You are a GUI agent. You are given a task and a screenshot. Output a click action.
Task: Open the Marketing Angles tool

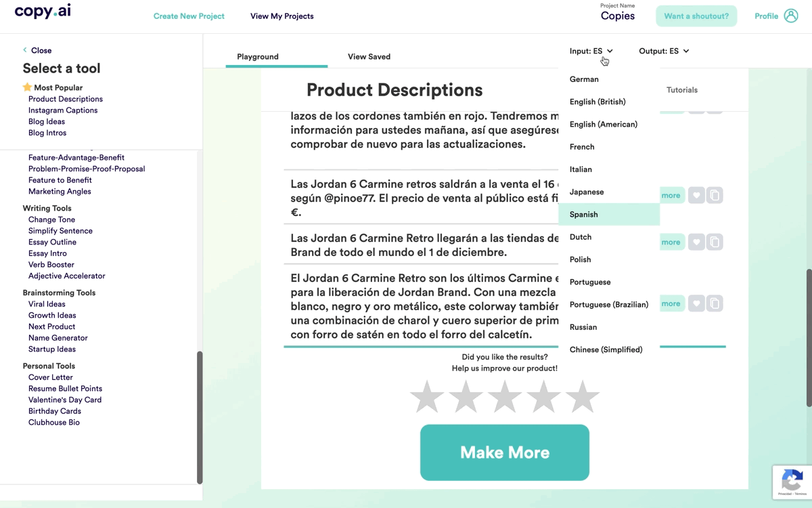pos(60,191)
